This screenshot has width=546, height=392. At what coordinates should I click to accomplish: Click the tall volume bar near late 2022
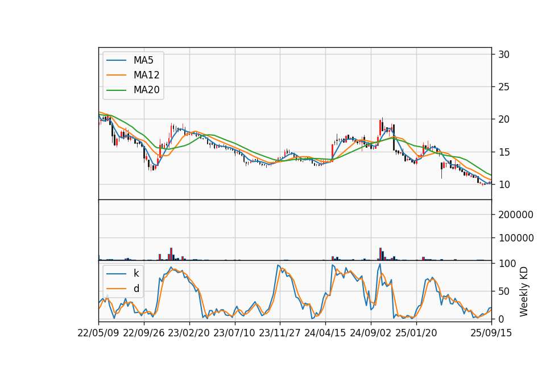(171, 254)
